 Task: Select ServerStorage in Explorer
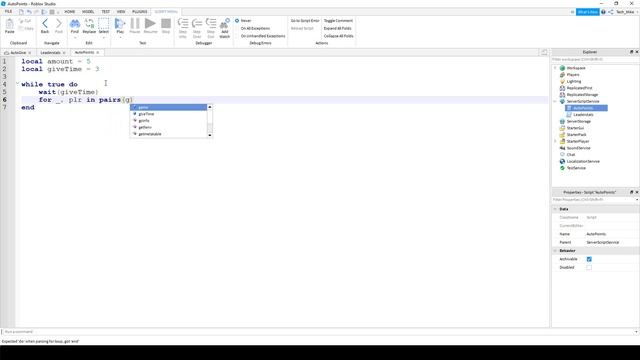click(x=578, y=121)
